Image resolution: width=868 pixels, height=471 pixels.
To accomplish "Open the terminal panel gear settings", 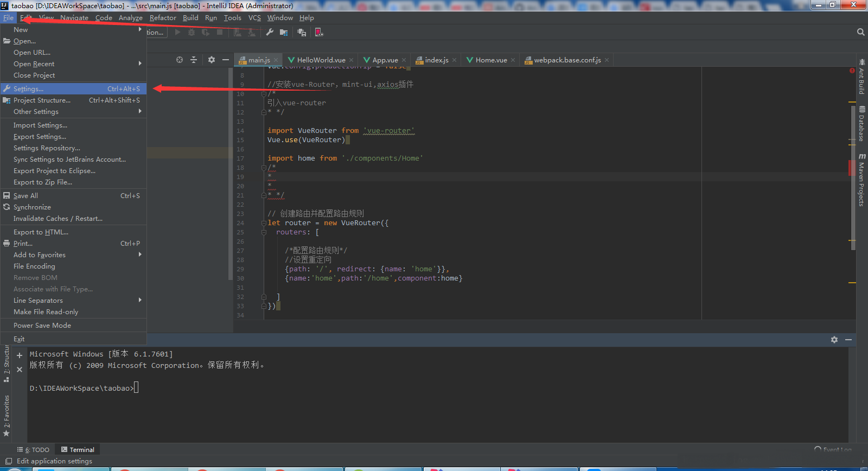I will point(834,340).
